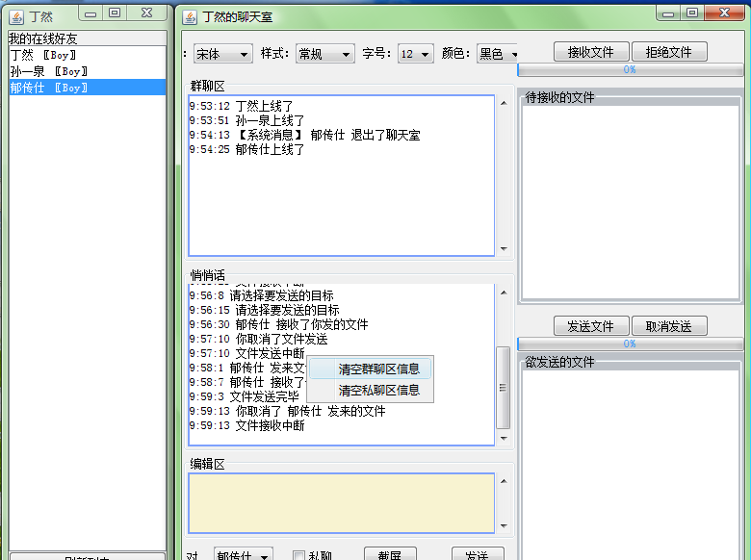Click the 编辑区 scroll up arrow

[504, 481]
